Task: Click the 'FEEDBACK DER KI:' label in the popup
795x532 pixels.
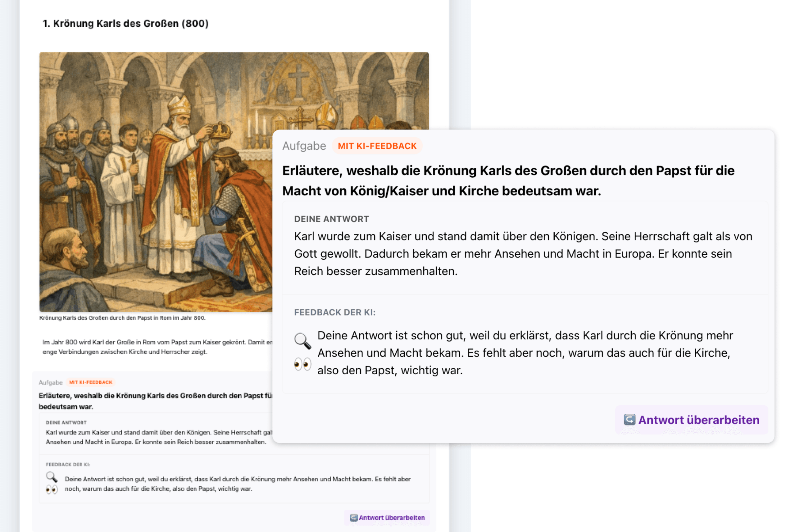Action: tap(335, 312)
